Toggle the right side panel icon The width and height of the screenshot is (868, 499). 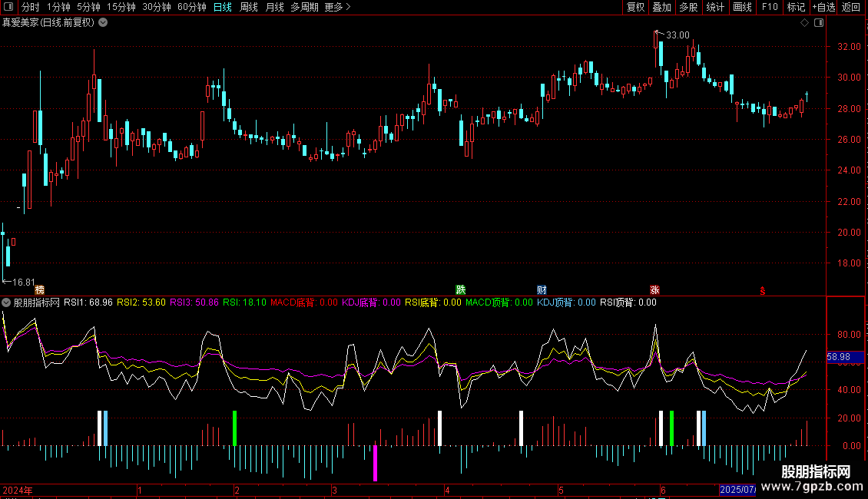tap(819, 23)
